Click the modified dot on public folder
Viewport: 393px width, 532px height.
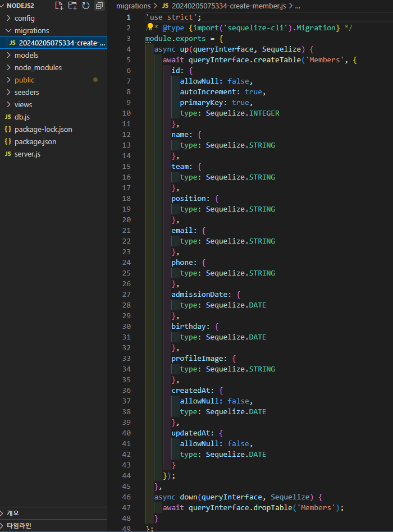[x=95, y=80]
